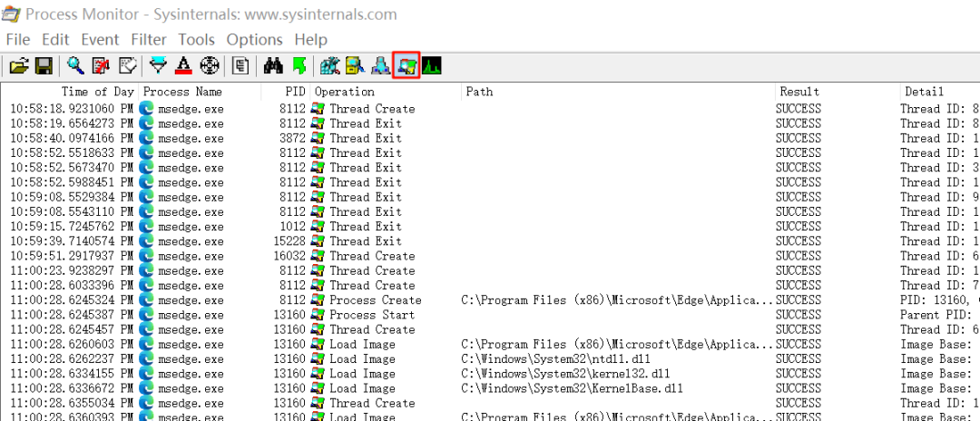
Task: Open the Filter funnel toolbar icon
Action: 159,65
